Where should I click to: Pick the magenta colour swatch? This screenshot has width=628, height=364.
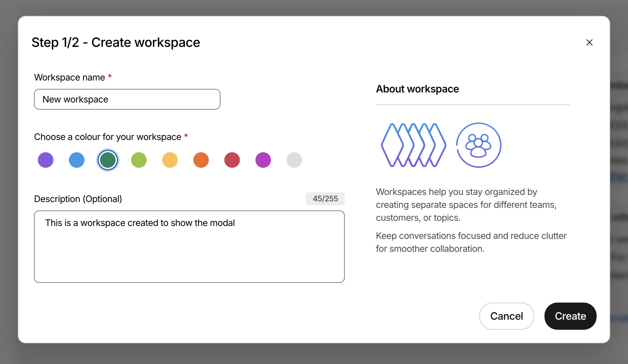click(x=263, y=160)
